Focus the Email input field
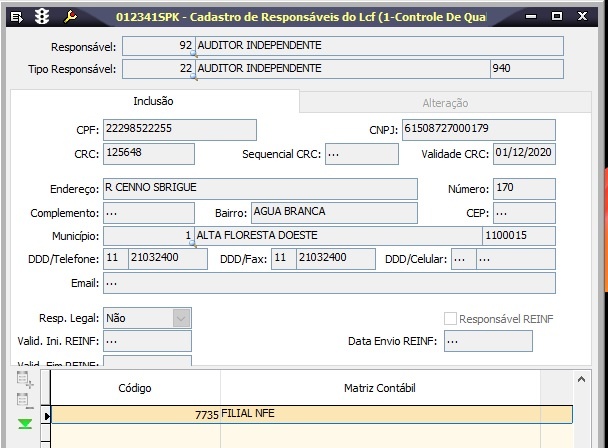 (x=329, y=283)
